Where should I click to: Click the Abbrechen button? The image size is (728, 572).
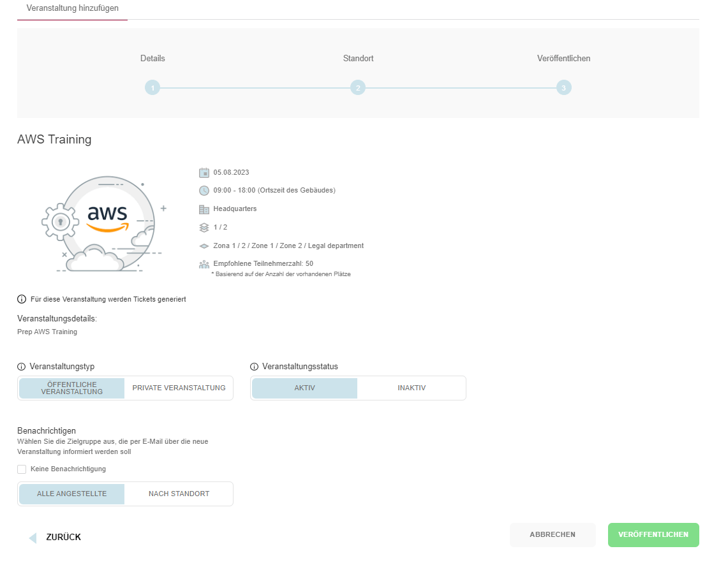[552, 535]
